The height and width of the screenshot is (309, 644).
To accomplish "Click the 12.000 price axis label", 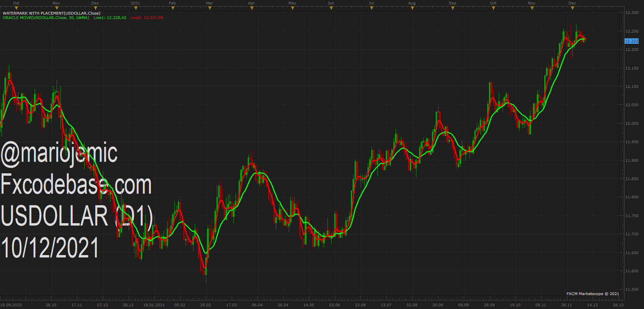I will pos(632,123).
